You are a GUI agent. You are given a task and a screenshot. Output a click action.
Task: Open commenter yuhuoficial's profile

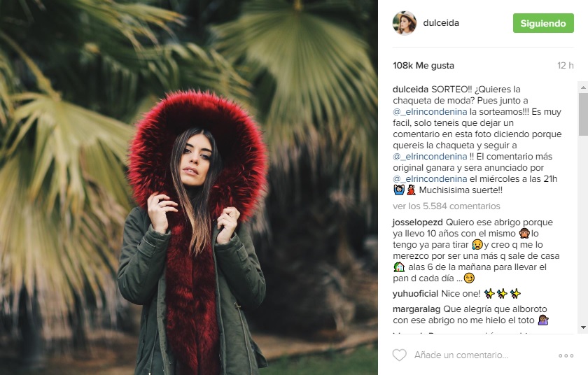coord(416,294)
